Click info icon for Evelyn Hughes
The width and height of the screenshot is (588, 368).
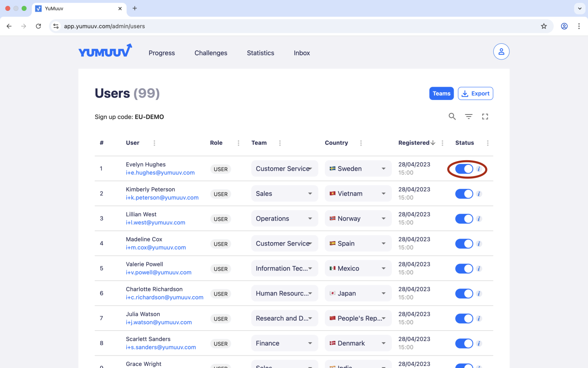click(x=479, y=169)
